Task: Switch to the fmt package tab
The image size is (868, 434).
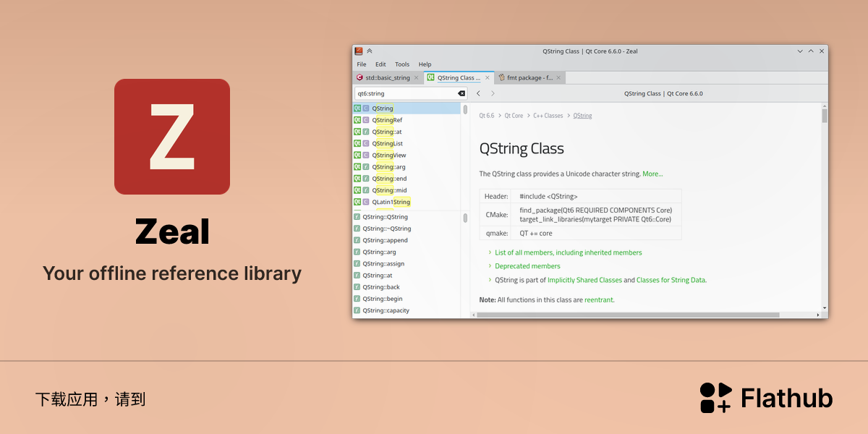Action: (x=529, y=77)
